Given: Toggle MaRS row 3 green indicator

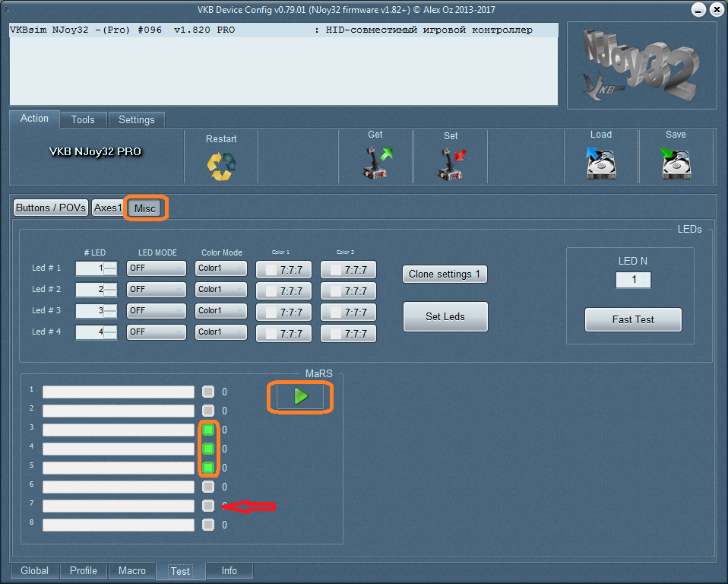Looking at the screenshot, I should (208, 430).
